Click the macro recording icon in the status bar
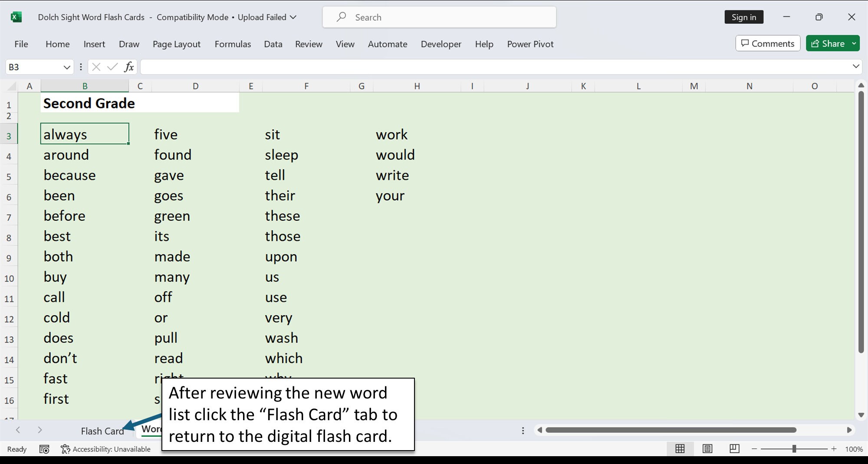 tap(44, 449)
